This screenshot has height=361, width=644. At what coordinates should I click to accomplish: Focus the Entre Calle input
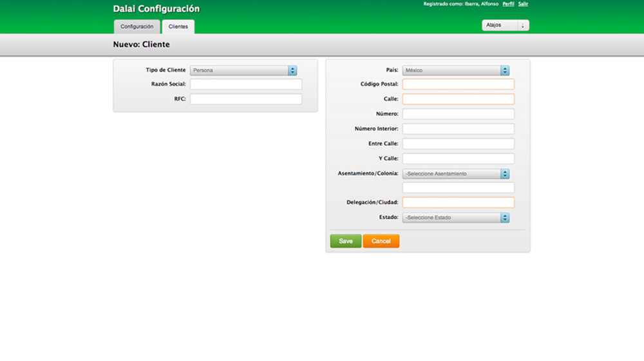coord(458,144)
